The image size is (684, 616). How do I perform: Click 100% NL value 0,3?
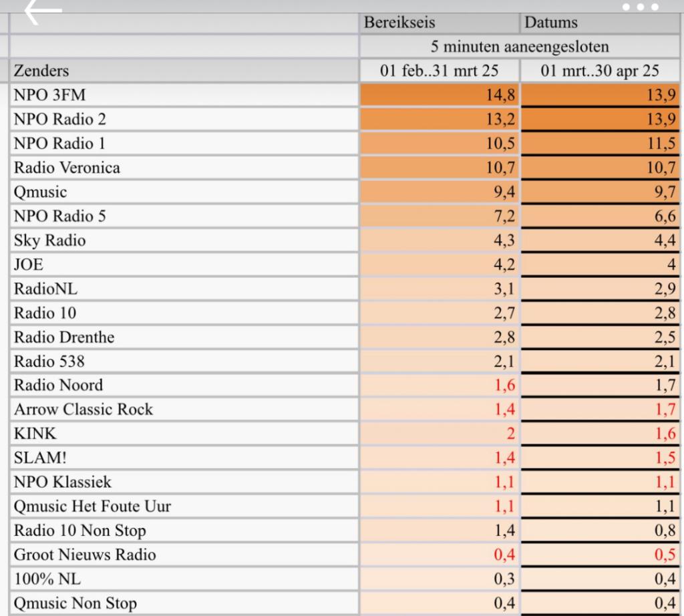(440, 579)
